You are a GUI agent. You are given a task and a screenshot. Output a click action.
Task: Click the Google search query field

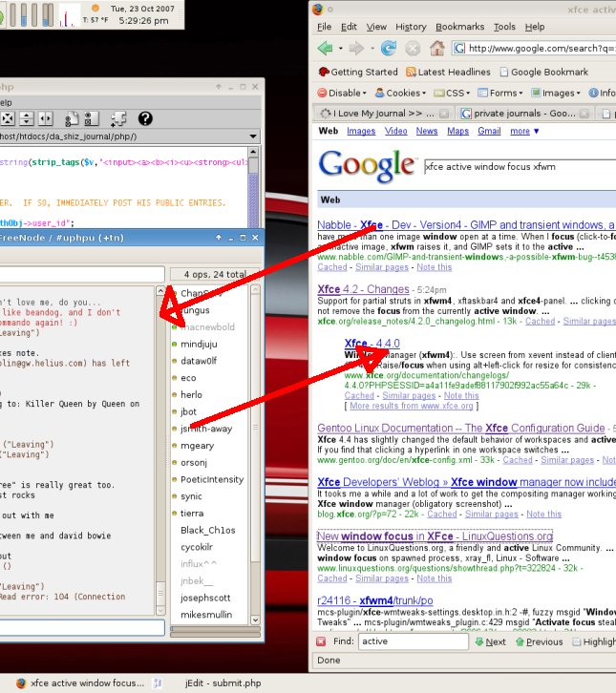click(x=520, y=167)
